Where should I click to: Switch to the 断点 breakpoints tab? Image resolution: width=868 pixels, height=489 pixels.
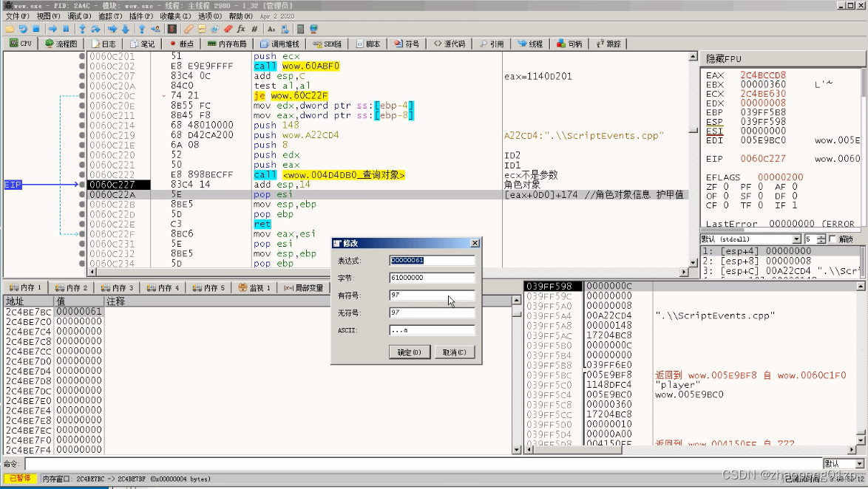[x=182, y=44]
